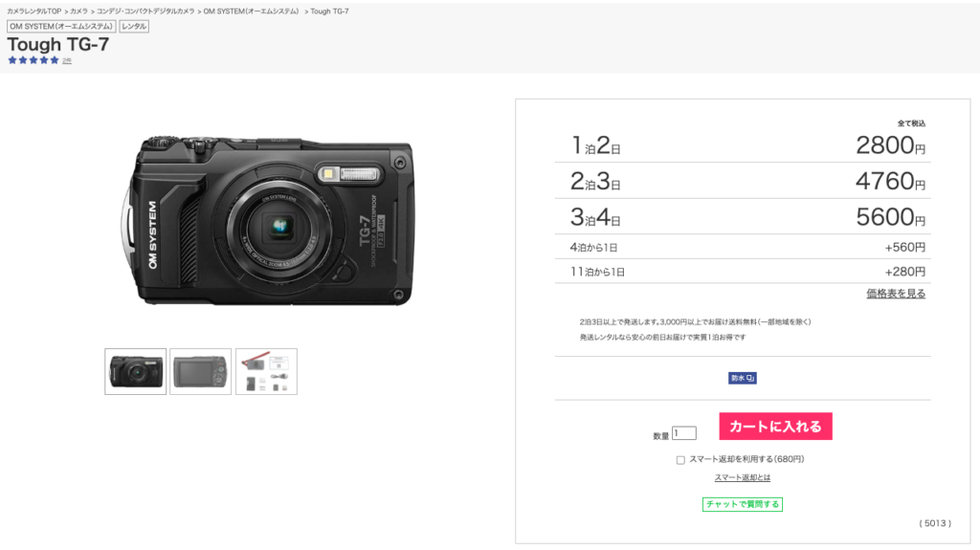Enable スマート返却を利用する checkbox

680,460
